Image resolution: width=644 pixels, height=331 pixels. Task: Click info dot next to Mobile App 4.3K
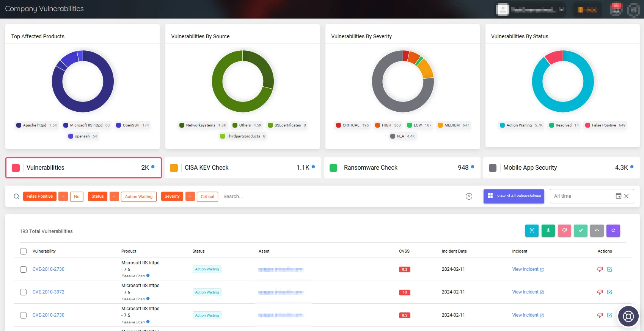coord(632,167)
